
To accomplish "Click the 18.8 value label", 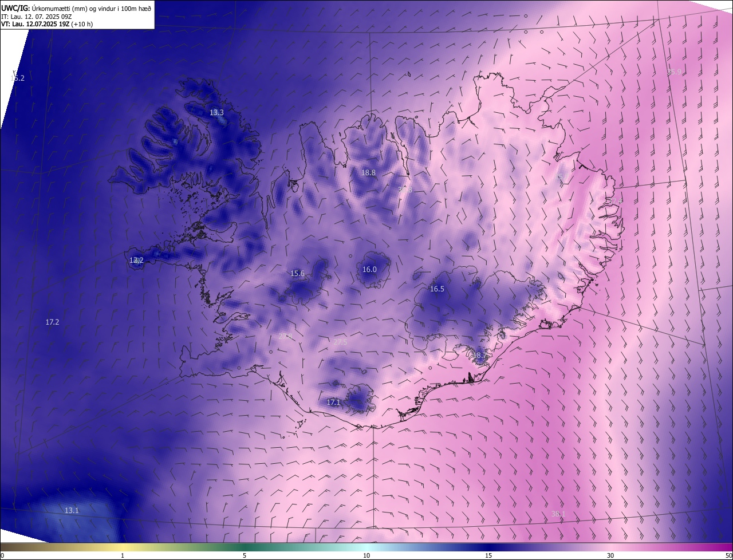I will click(x=368, y=172).
